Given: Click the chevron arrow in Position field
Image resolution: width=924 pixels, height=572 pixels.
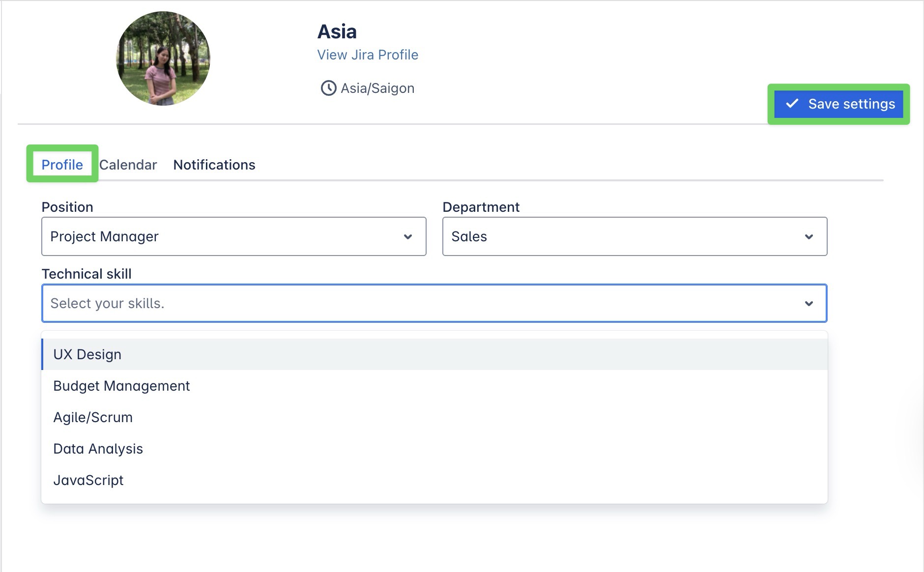Looking at the screenshot, I should (x=407, y=237).
